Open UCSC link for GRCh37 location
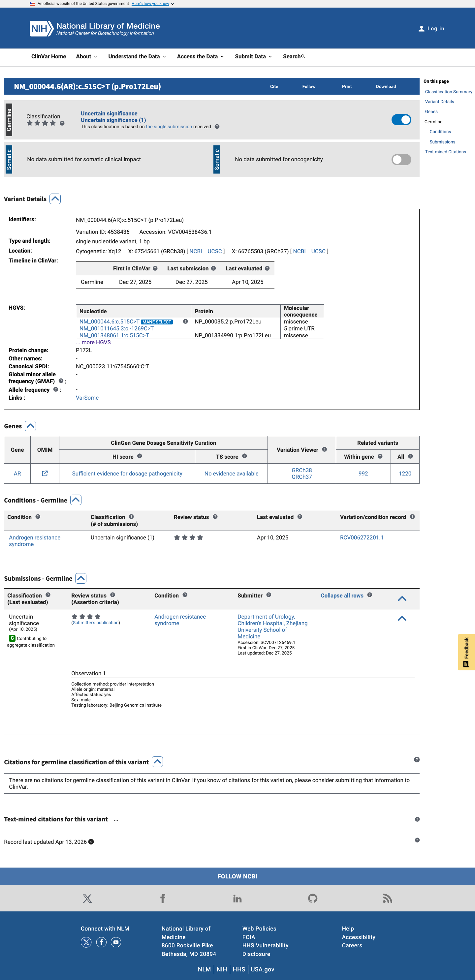 tap(318, 251)
